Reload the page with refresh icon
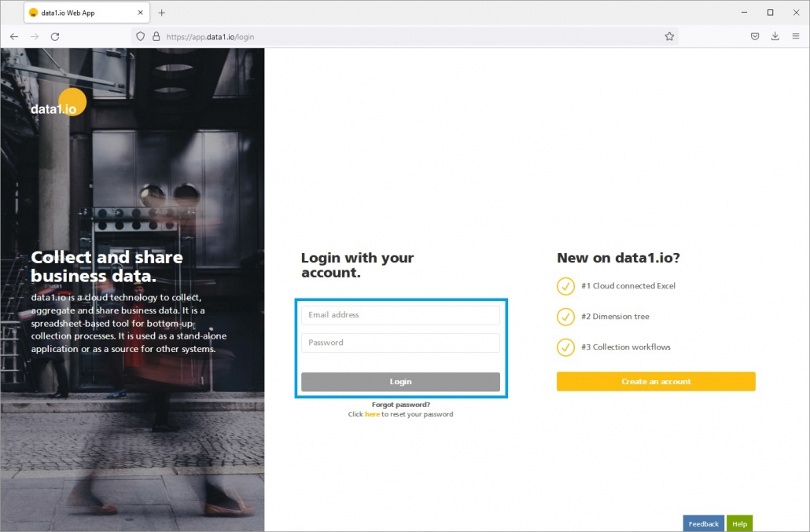This screenshot has height=532, width=810. (55, 37)
